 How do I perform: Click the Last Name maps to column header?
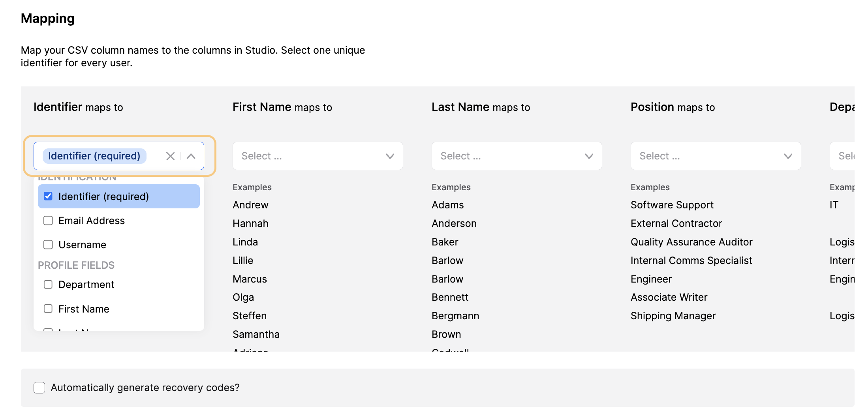click(x=481, y=107)
